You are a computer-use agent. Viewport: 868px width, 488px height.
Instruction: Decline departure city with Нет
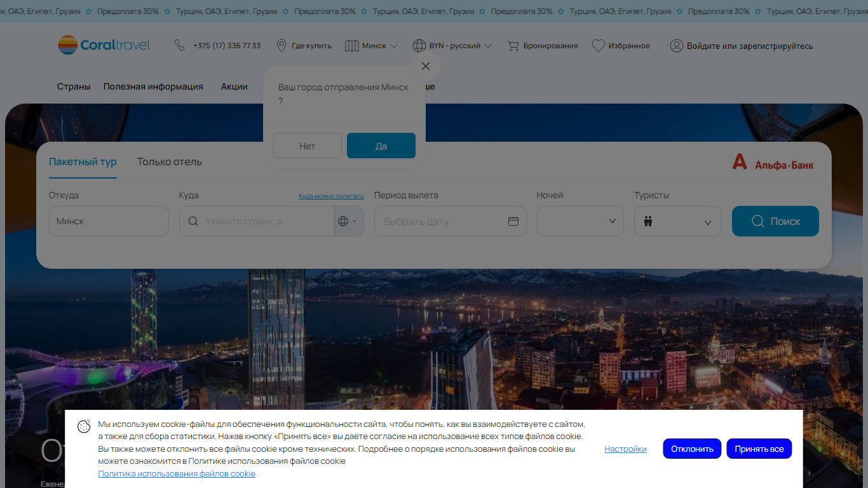(308, 146)
